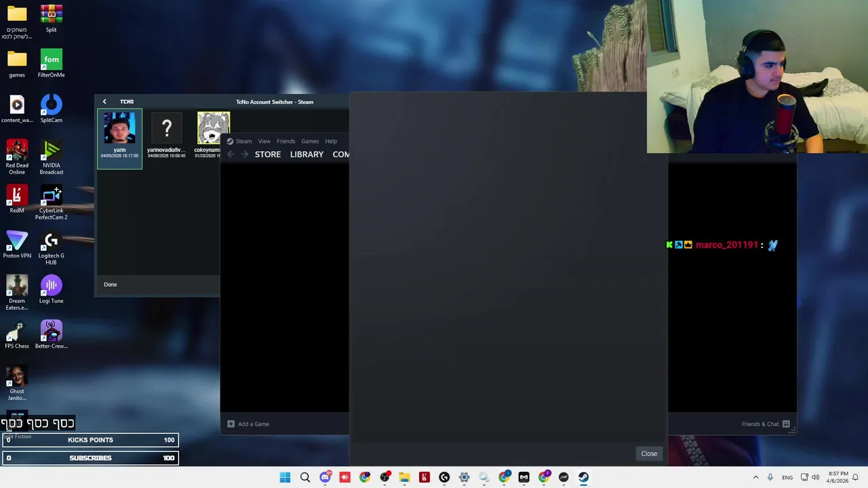The image size is (868, 488).
Task: Open the Games menu in Steam
Action: click(x=310, y=141)
